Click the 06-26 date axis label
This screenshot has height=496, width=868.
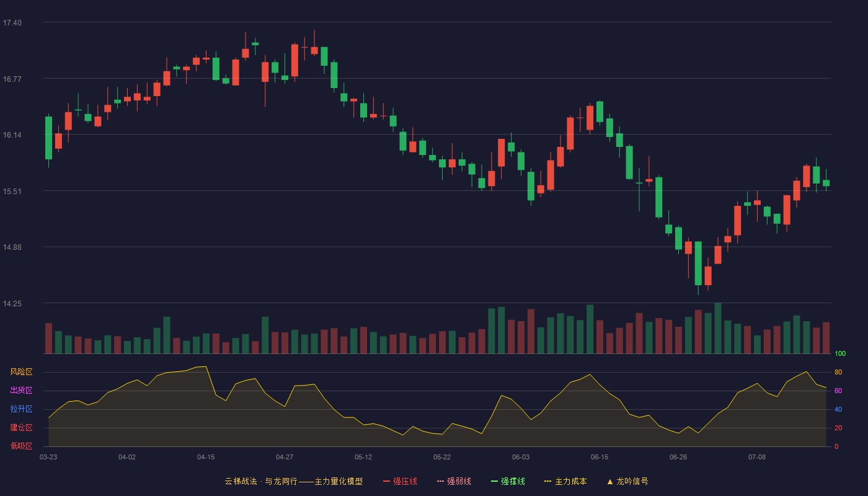pyautogui.click(x=678, y=457)
